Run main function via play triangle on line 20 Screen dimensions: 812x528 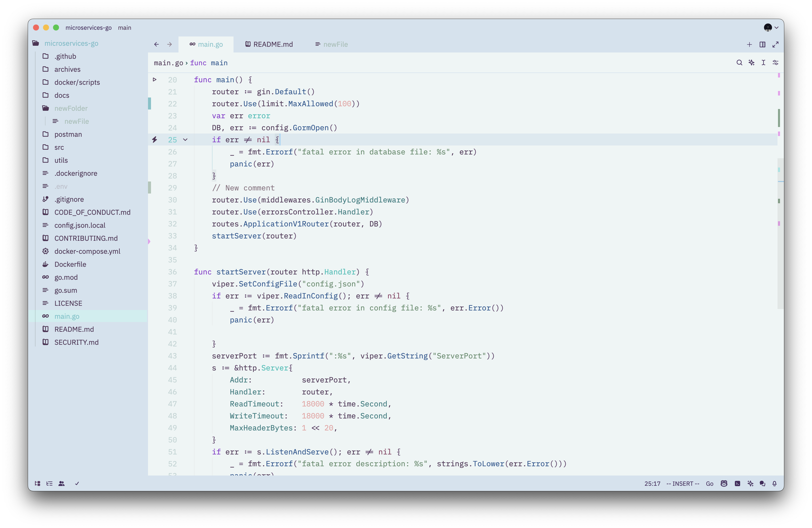click(x=154, y=79)
